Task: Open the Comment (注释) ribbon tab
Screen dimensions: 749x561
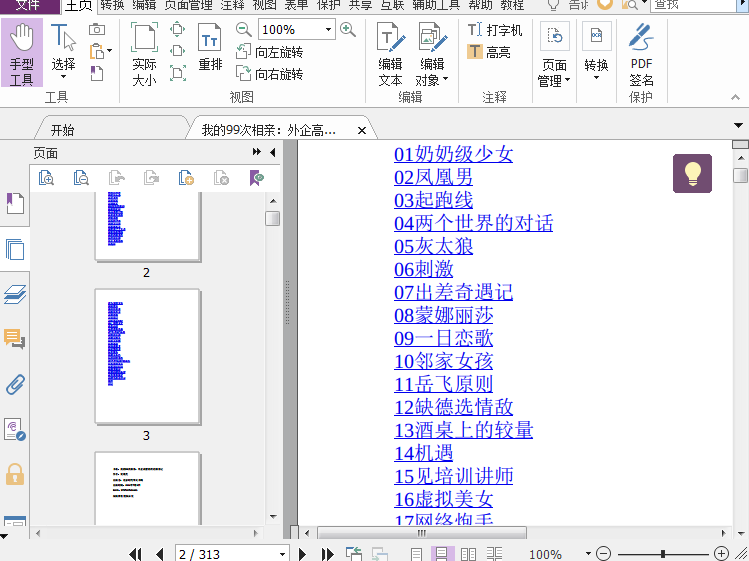Action: (x=232, y=5)
